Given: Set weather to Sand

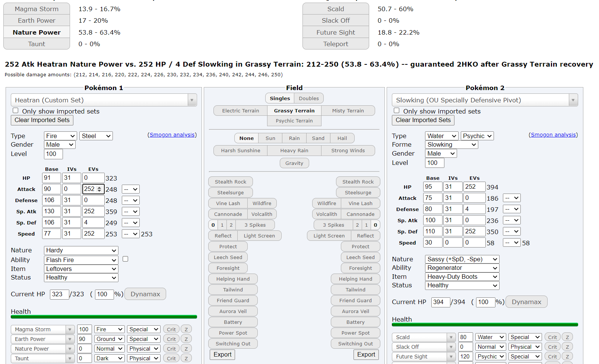Looking at the screenshot, I should pyautogui.click(x=318, y=138).
